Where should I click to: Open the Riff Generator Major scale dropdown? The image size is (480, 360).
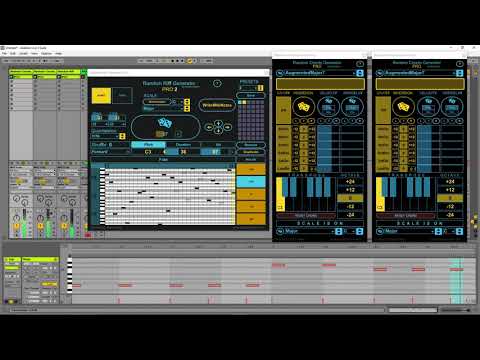tap(163, 109)
